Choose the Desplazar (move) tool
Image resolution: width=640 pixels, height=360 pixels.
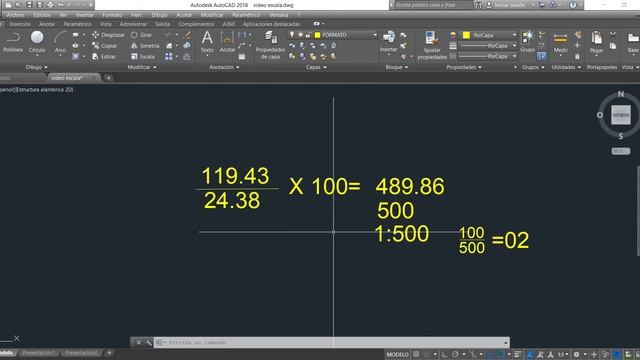pos(108,35)
